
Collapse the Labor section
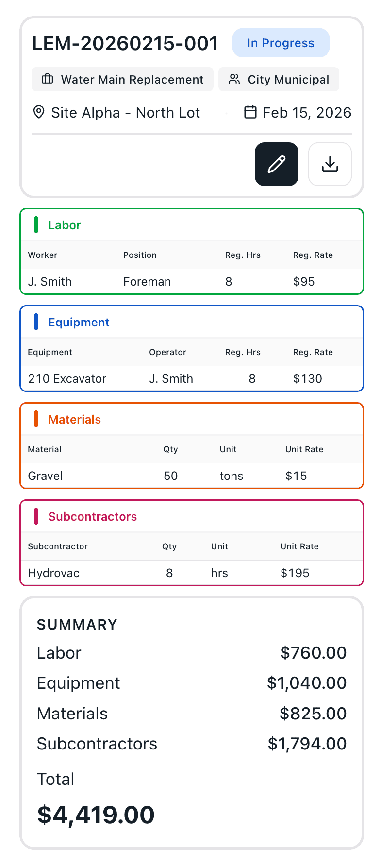coord(64,225)
